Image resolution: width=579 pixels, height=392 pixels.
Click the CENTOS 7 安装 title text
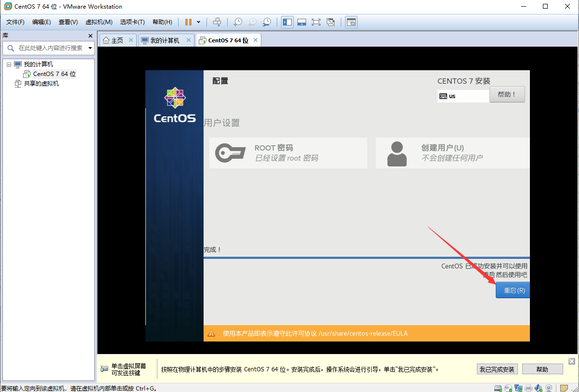464,81
